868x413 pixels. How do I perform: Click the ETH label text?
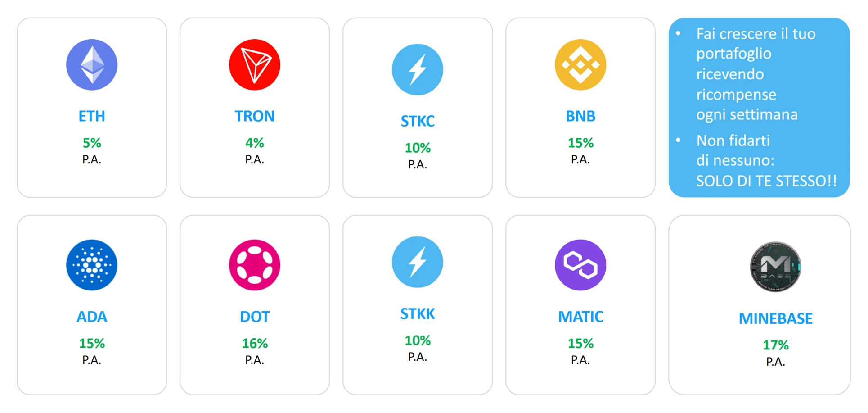[x=92, y=116]
